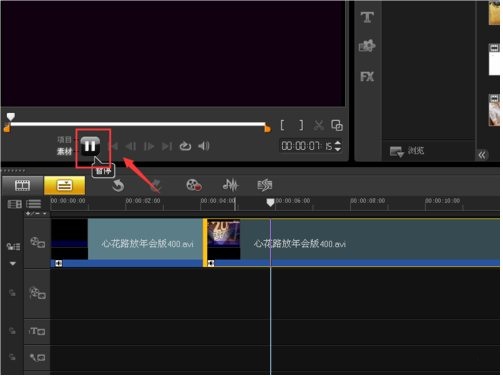Pause the preview playback
The width and height of the screenshot is (503, 377).
90,146
